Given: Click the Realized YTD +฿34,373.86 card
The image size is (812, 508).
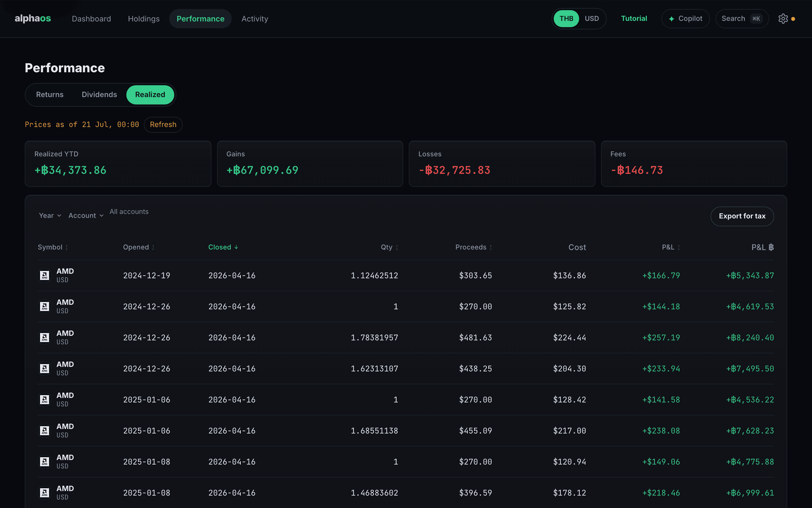Looking at the screenshot, I should point(118,164).
